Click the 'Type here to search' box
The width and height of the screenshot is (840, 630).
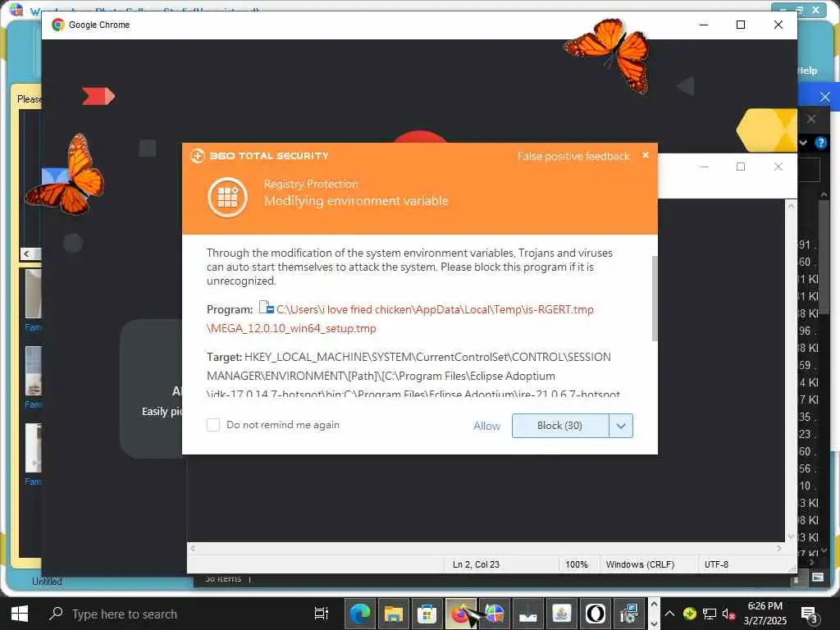125,614
